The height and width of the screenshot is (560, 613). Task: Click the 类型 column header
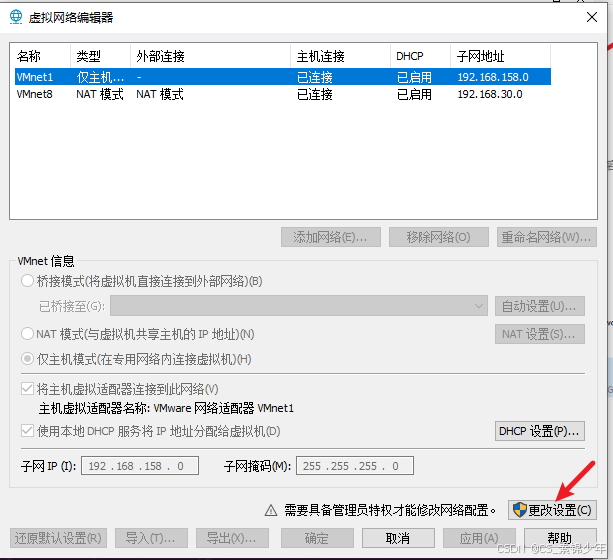pos(100,56)
